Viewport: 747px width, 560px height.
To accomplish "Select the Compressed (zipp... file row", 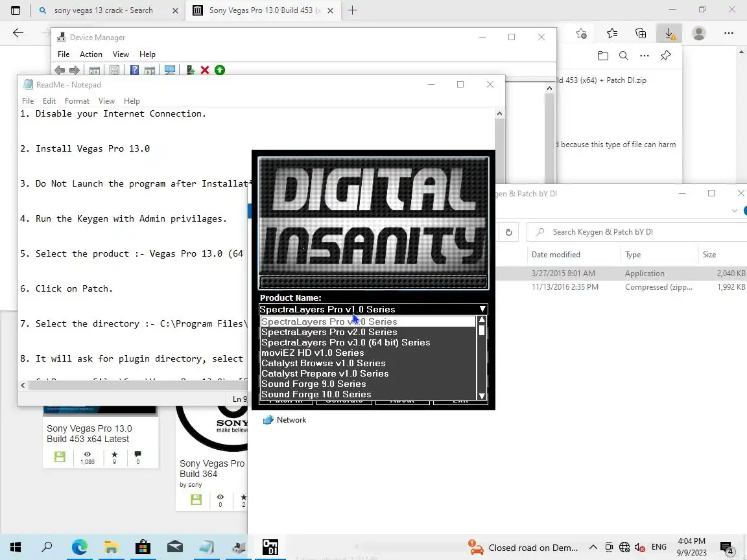I will [621, 287].
